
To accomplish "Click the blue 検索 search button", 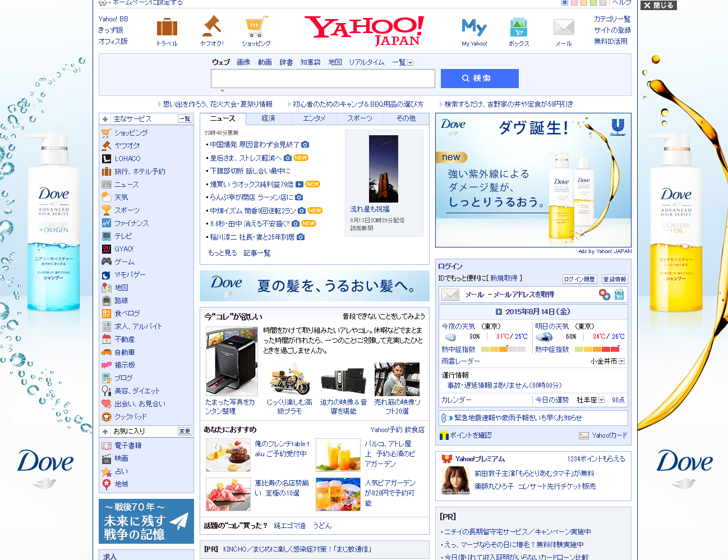I will pos(480,79).
